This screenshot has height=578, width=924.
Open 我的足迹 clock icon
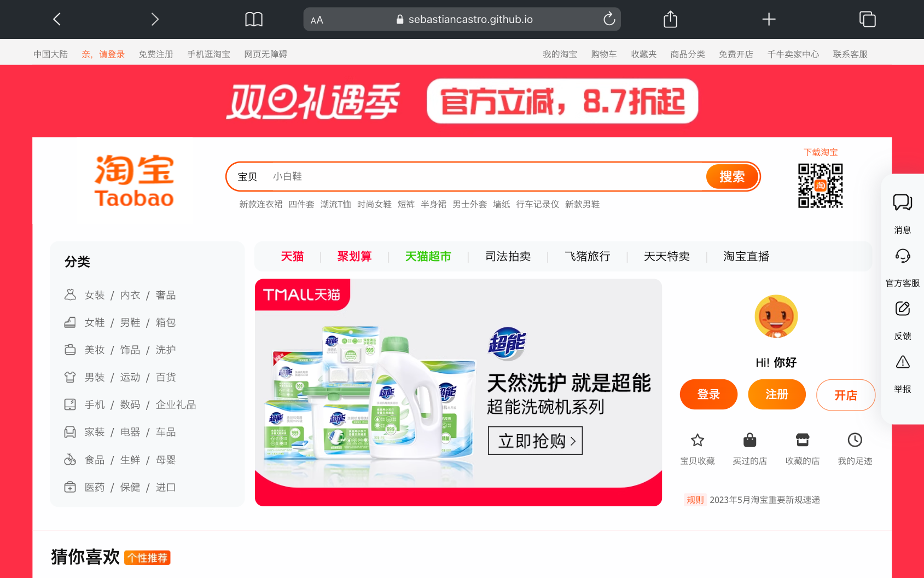[855, 440]
